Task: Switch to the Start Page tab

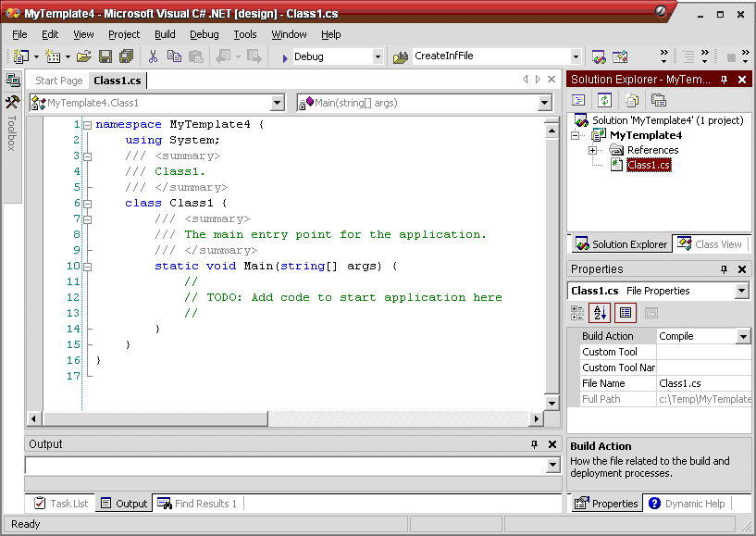Action: tap(59, 81)
